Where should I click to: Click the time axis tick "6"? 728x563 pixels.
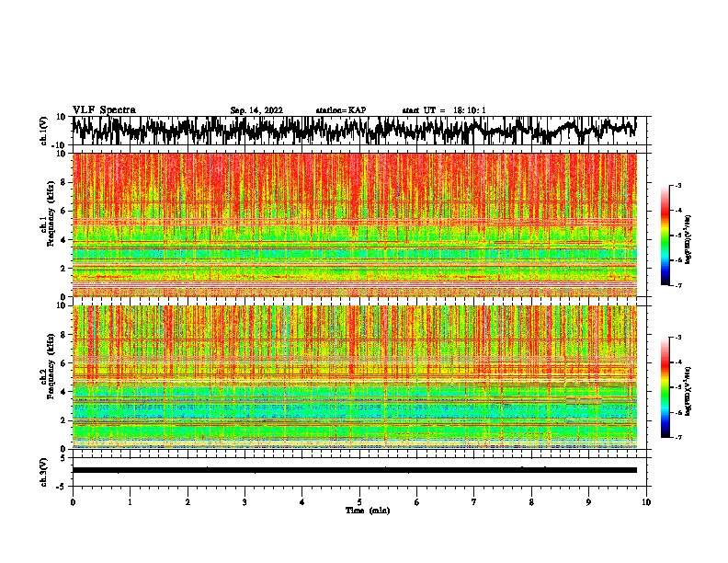(x=417, y=502)
